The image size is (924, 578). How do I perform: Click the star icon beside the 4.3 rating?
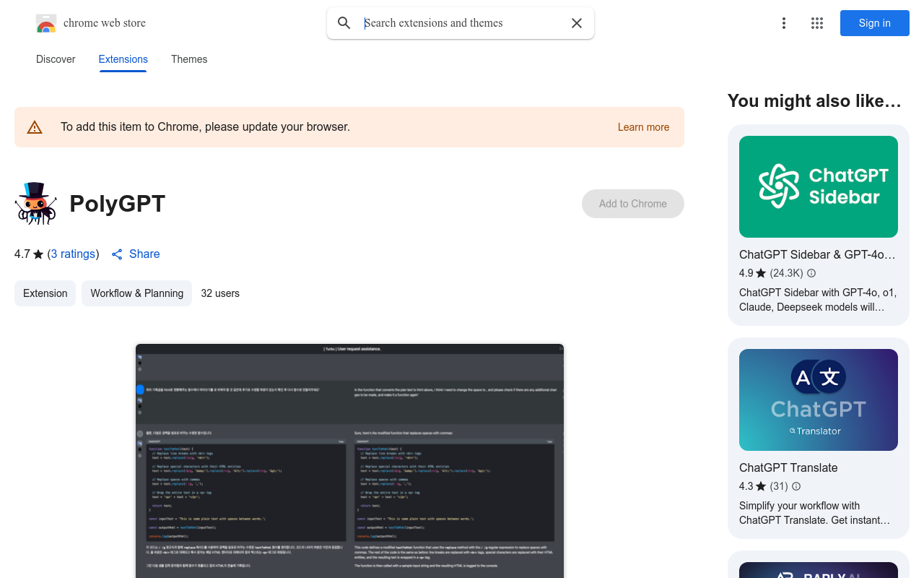tap(761, 486)
